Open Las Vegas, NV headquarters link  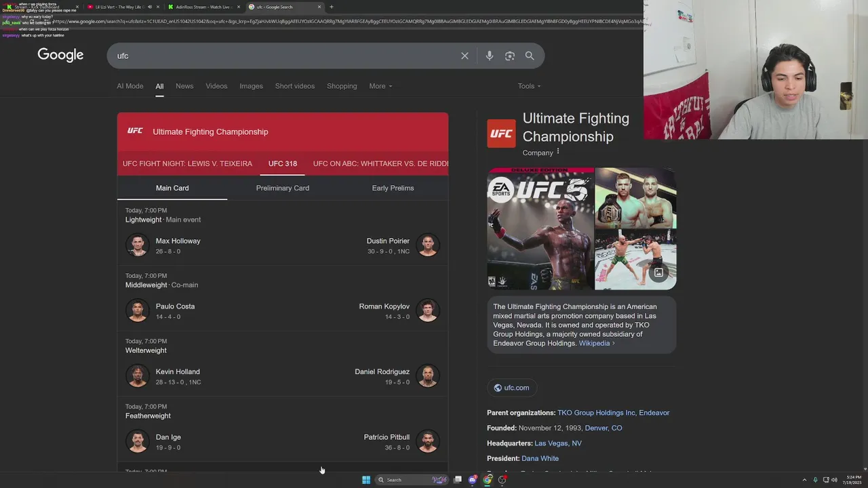pyautogui.click(x=558, y=443)
